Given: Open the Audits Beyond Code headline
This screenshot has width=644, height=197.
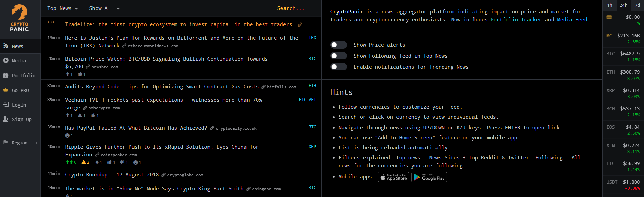Looking at the screenshot, I should (x=162, y=87).
